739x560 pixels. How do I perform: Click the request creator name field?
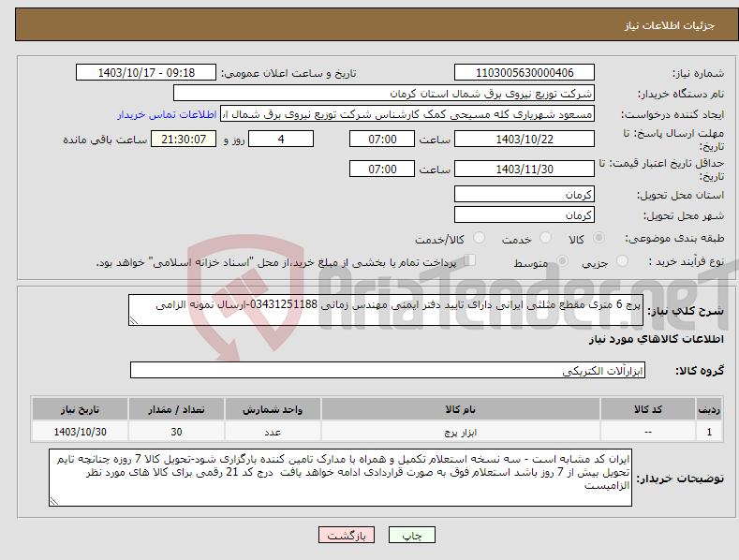(407, 114)
